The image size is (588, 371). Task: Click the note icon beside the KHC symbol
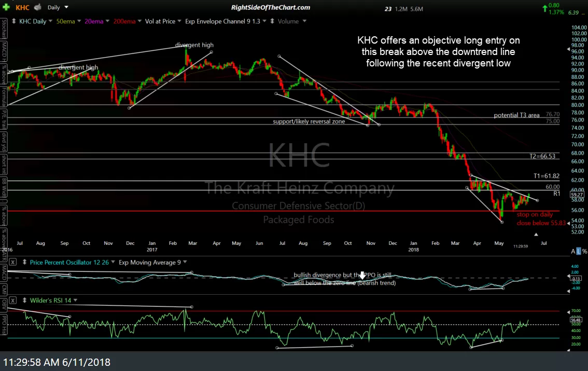point(37,7)
